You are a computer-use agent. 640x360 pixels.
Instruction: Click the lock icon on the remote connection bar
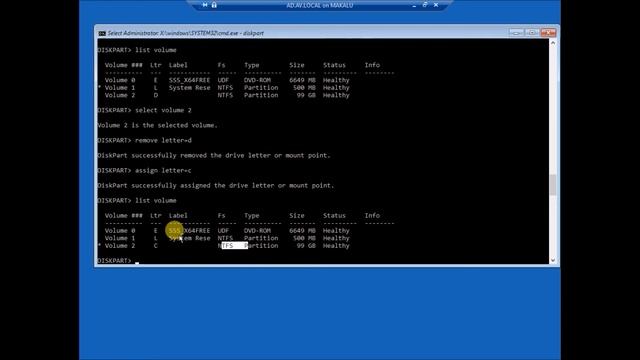[214, 5]
